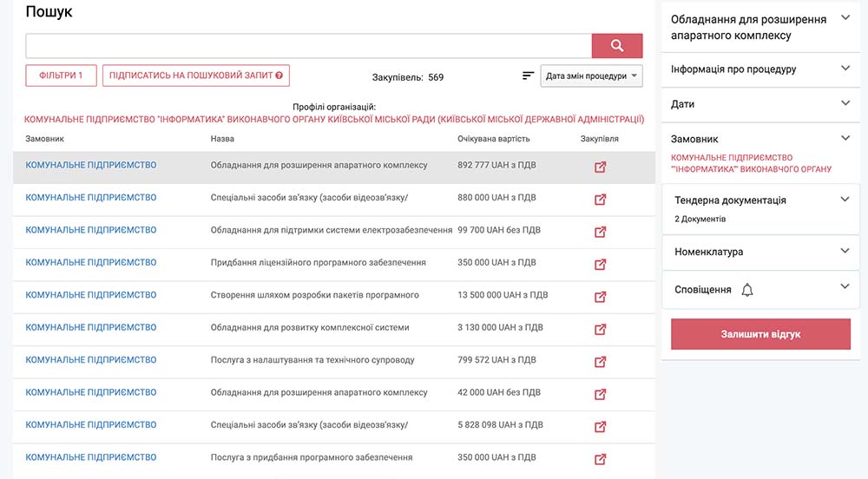Expand Інформація про процедуру chevron
The image size is (868, 479).
(x=845, y=68)
